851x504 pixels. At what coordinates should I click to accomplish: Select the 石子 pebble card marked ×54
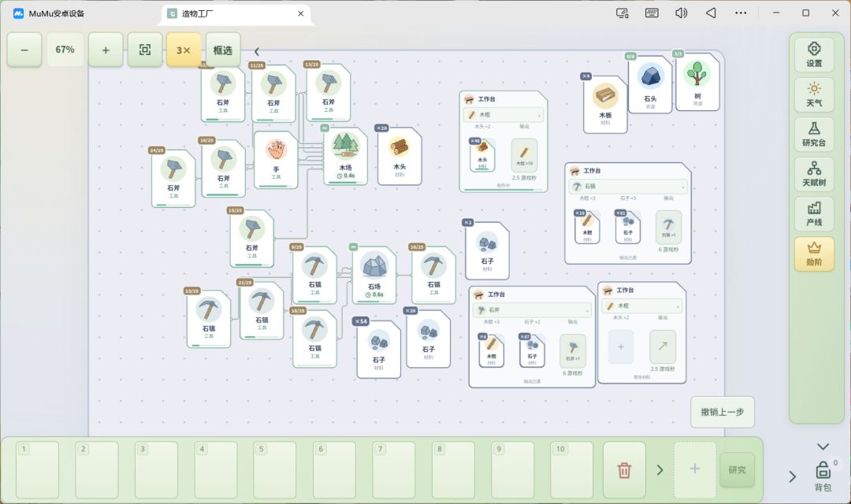pos(379,350)
